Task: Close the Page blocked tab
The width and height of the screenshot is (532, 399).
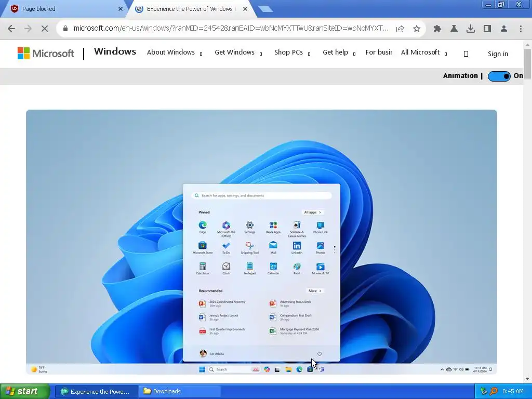Action: coord(121,9)
